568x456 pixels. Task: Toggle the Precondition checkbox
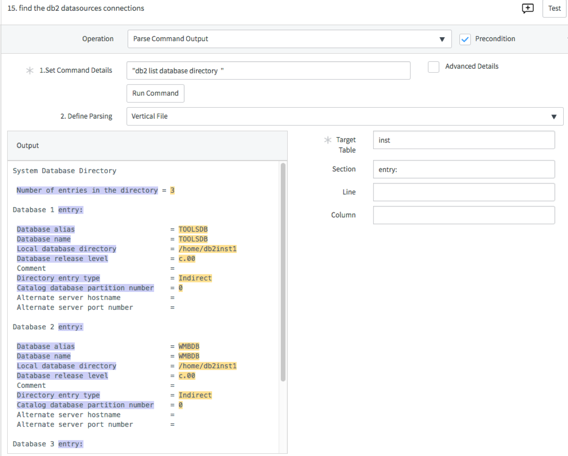[x=465, y=39]
